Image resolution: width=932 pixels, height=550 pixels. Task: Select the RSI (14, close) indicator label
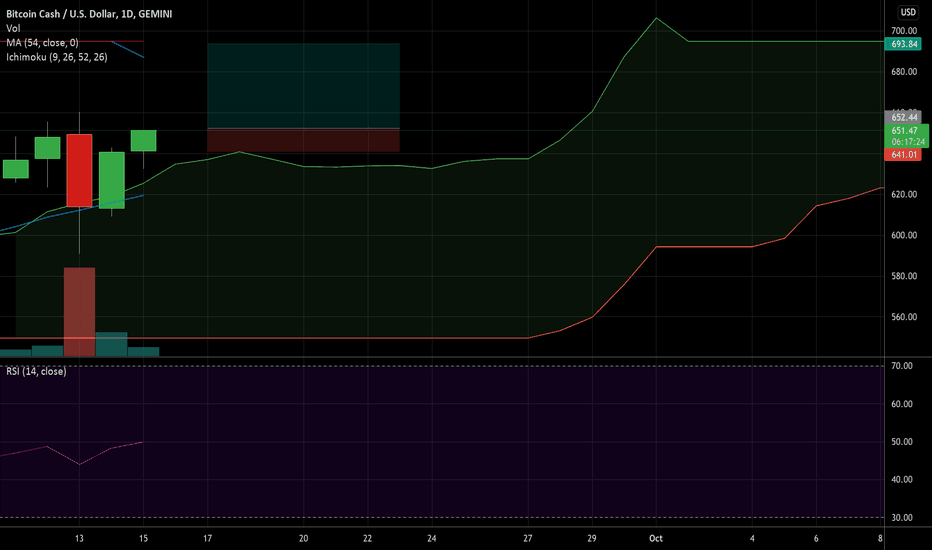pos(36,371)
